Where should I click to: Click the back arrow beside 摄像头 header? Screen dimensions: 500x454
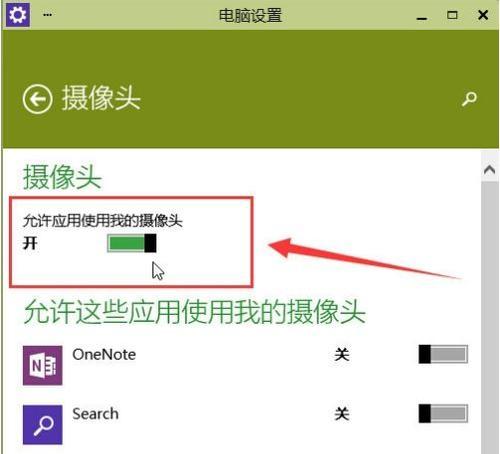[37, 99]
